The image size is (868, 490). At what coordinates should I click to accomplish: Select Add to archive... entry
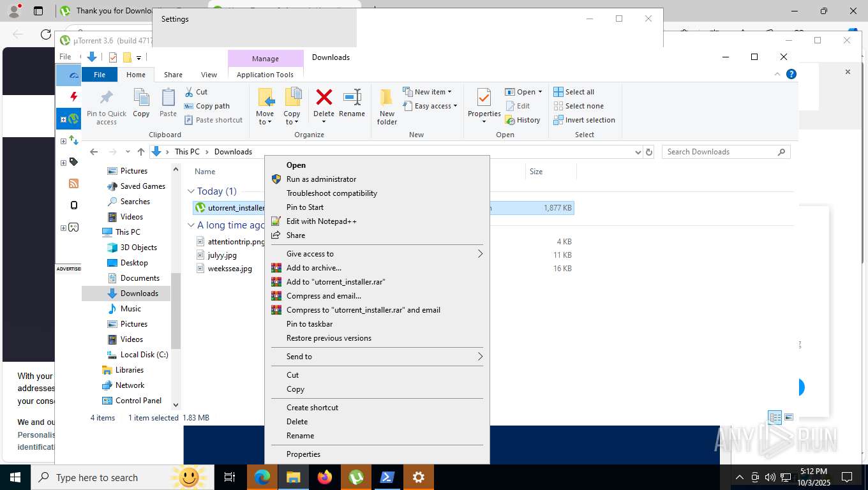point(377,268)
